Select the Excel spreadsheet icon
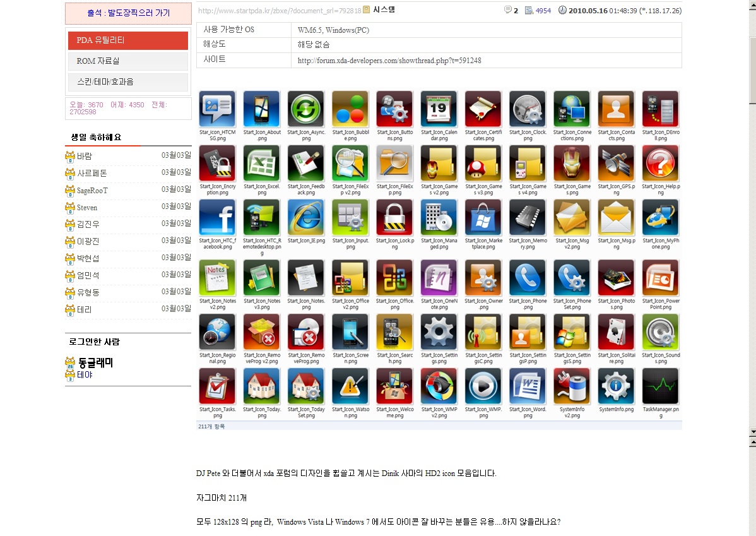The height and width of the screenshot is (536, 756). tap(262, 164)
